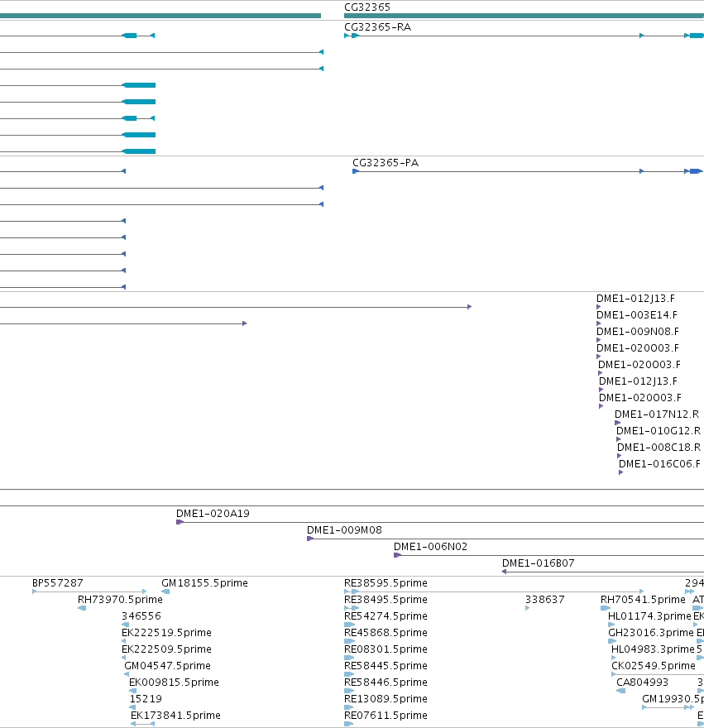The image size is (704, 728).
Task: Select the RE08301.5prime EST label
Action: (386, 649)
